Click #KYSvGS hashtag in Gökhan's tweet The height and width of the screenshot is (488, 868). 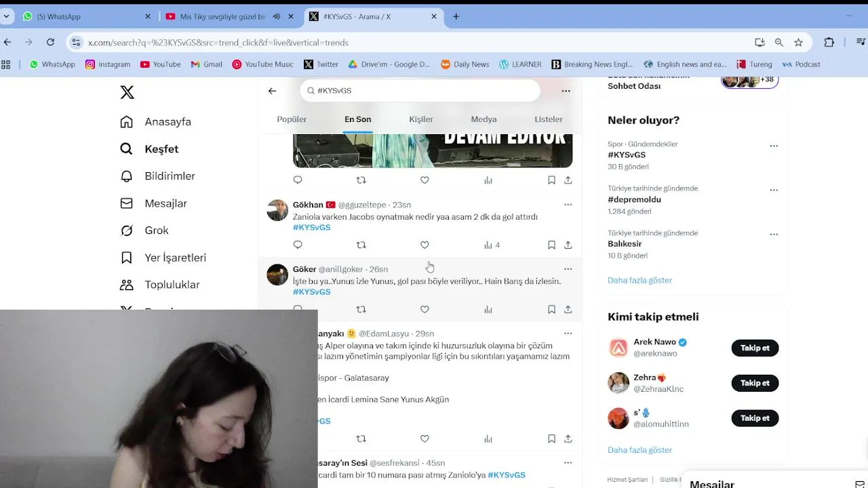(x=312, y=227)
